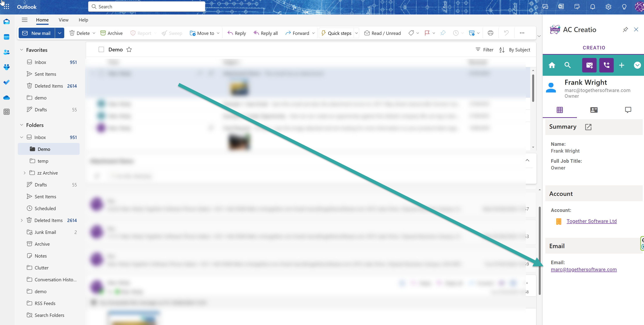Image resolution: width=644 pixels, height=325 pixels.
Task: Open the notifications bell
Action: point(592,7)
